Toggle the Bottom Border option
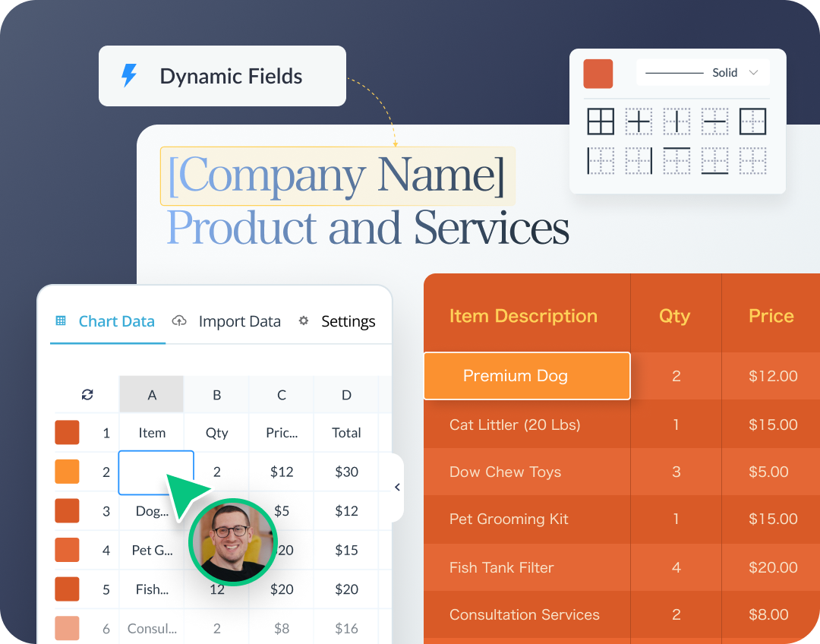 point(714,160)
